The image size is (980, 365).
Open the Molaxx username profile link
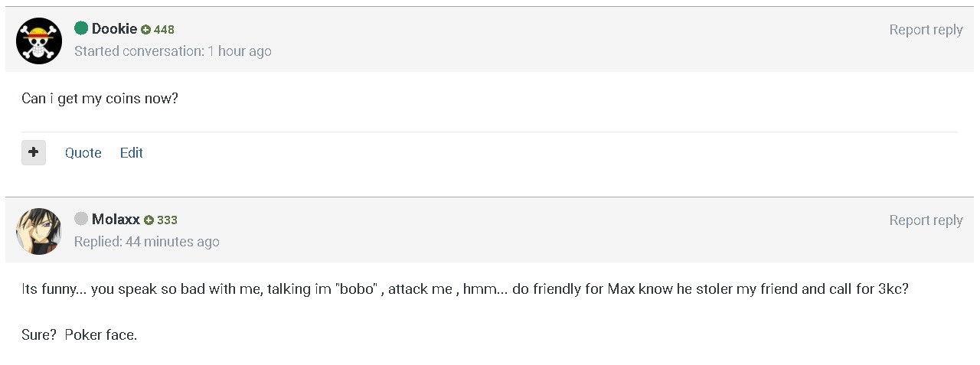116,220
